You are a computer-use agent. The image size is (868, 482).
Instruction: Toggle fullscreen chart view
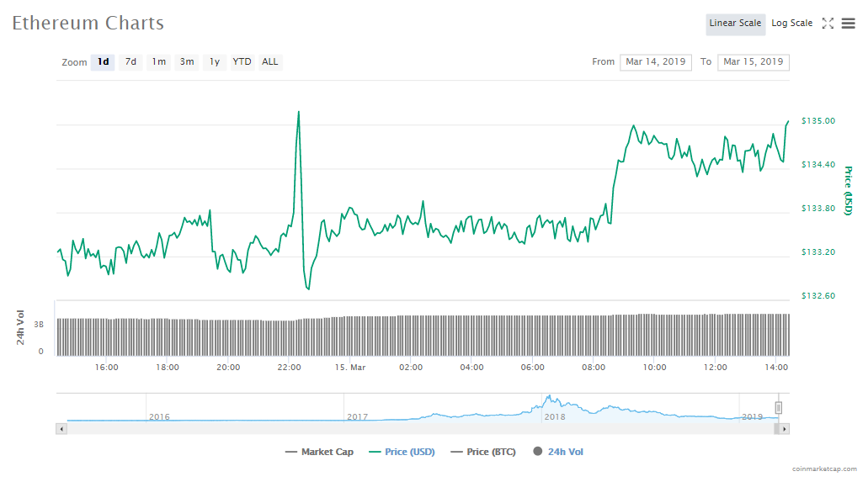coord(828,24)
